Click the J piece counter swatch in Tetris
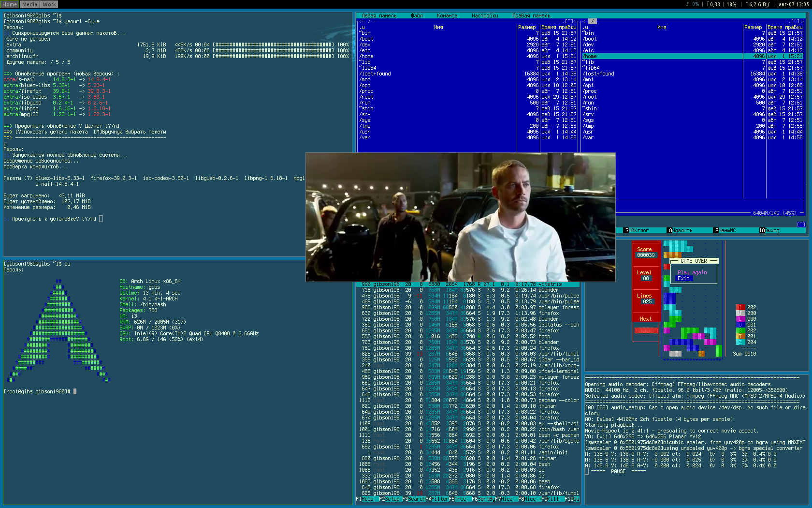Viewport: 812px width, 508px height. point(739,313)
